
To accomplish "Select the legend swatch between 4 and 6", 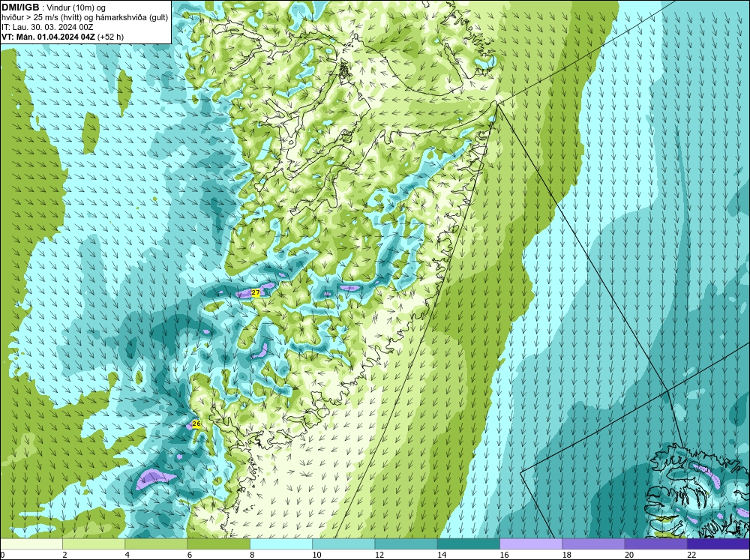I will click(156, 544).
